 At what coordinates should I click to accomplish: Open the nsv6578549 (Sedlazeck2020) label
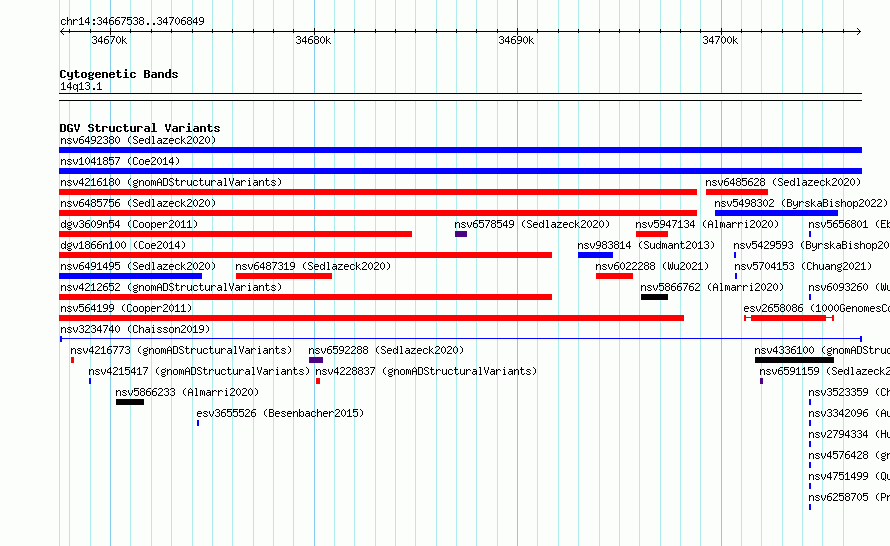[x=532, y=224]
